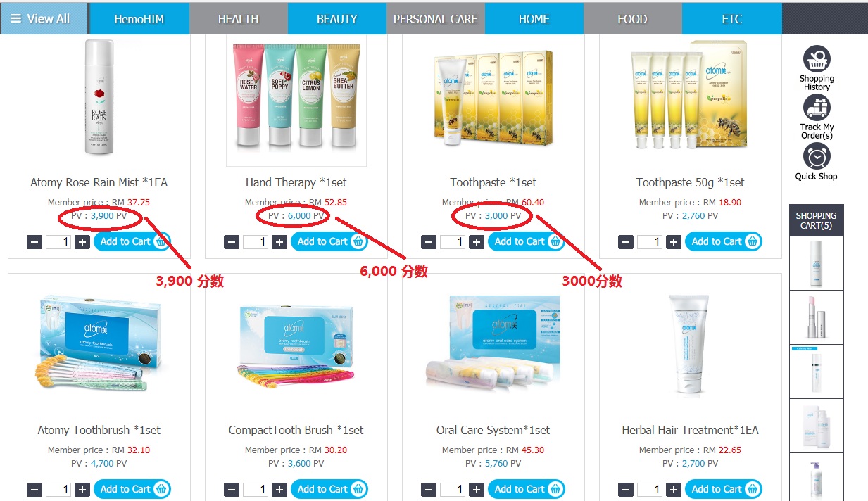Open the Herbal Hair Treatment product title link
Viewport: 868px width, 501px height.
[x=690, y=430]
